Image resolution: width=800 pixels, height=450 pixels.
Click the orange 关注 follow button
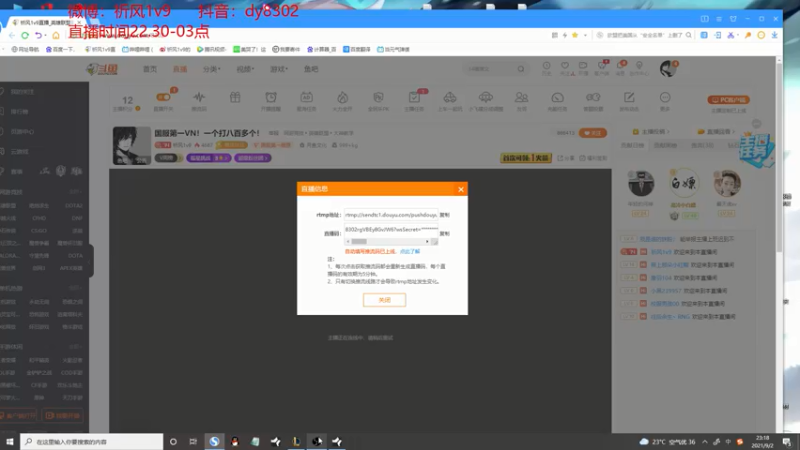(x=593, y=133)
